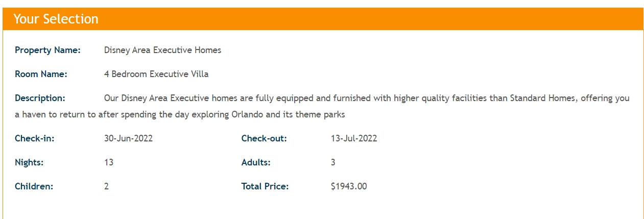The width and height of the screenshot is (644, 219).
Task: Click the Your Selection header title
Action: pyautogui.click(x=56, y=19)
